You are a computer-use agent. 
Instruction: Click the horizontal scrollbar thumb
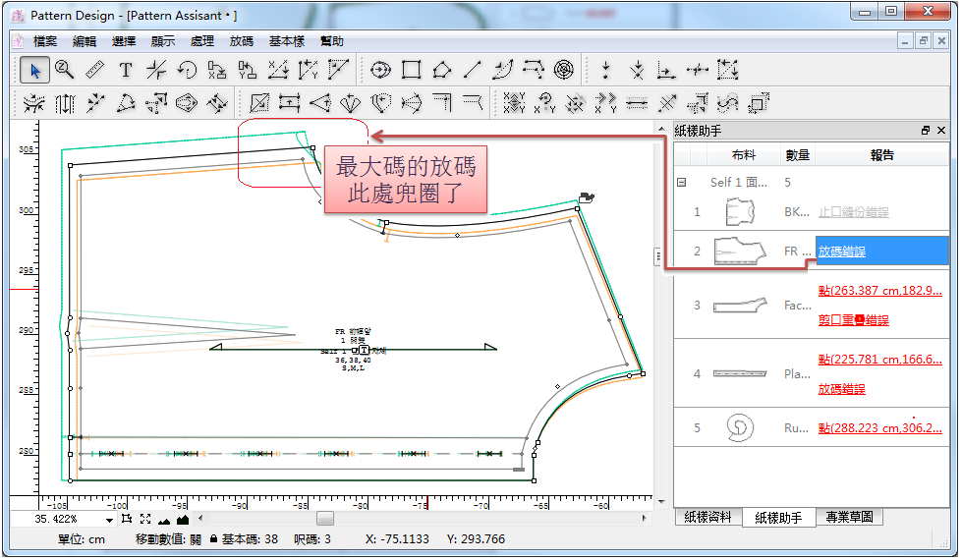(x=324, y=519)
